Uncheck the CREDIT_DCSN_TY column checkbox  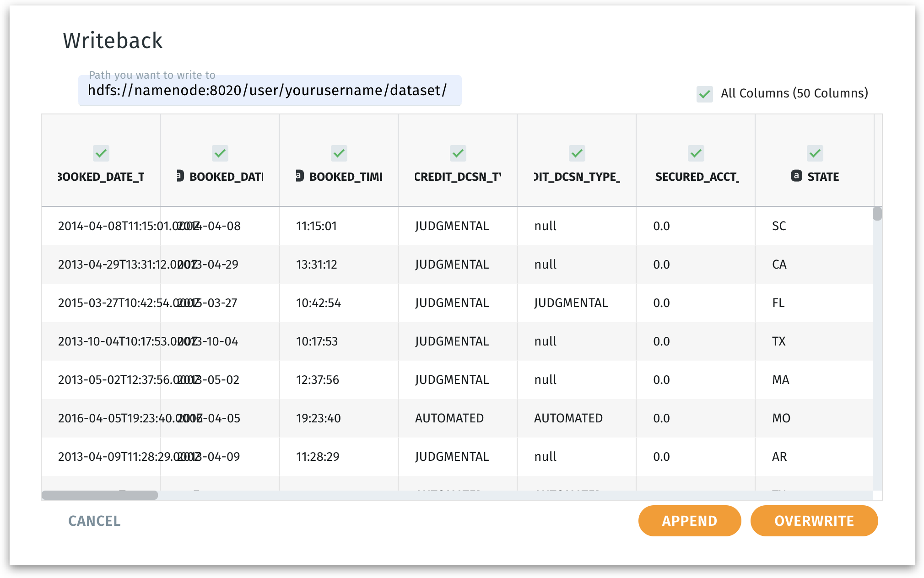tap(458, 153)
